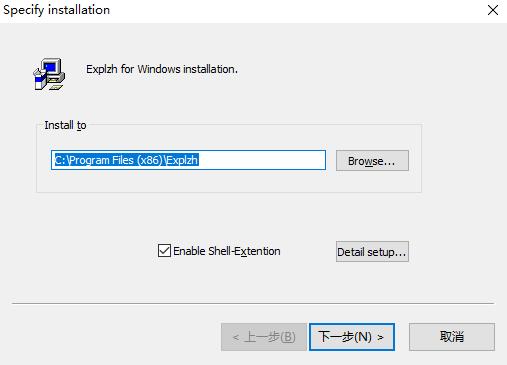Proceed with 下一步(N) > button
This screenshot has width=507, height=365.
coord(352,337)
